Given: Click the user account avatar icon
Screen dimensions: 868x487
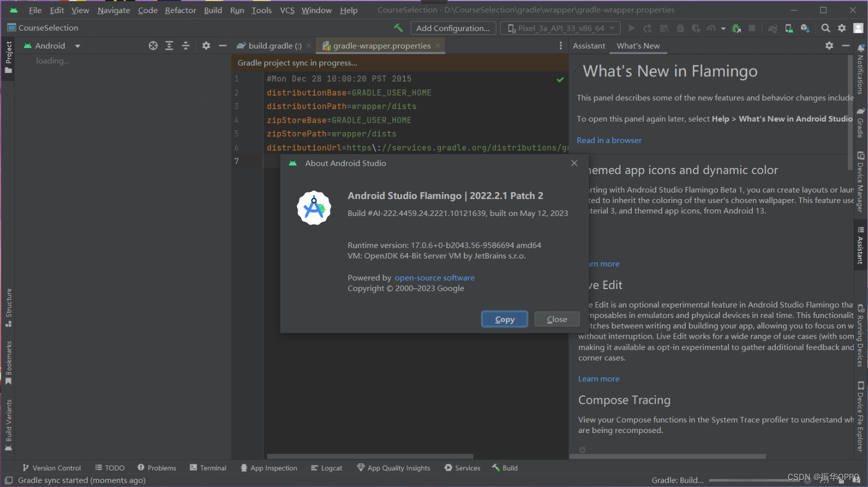Looking at the screenshot, I should pyautogui.click(x=858, y=28).
